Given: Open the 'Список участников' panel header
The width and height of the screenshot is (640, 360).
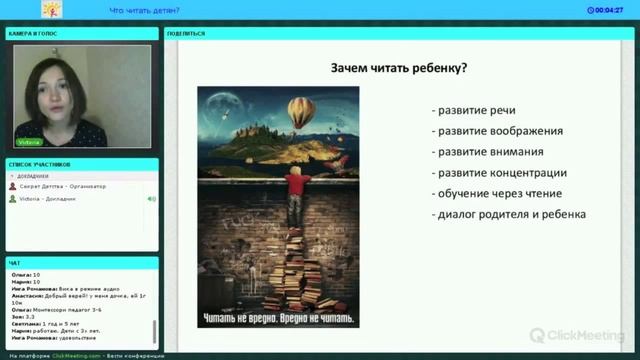Looking at the screenshot, I should [82, 164].
